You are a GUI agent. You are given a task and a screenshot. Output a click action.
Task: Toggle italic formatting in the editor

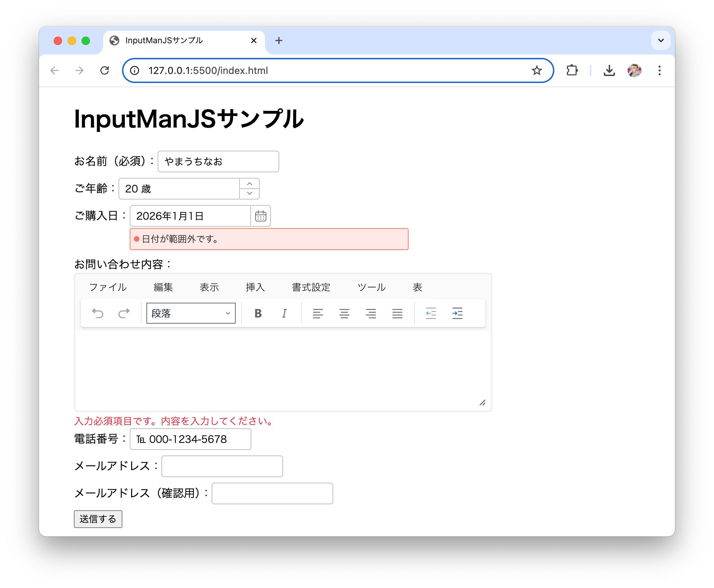[284, 313]
